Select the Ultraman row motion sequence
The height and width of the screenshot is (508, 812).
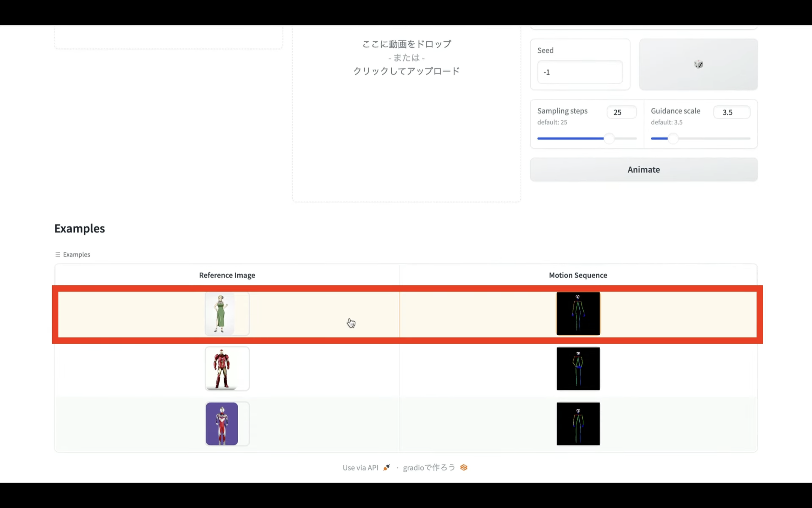click(578, 424)
